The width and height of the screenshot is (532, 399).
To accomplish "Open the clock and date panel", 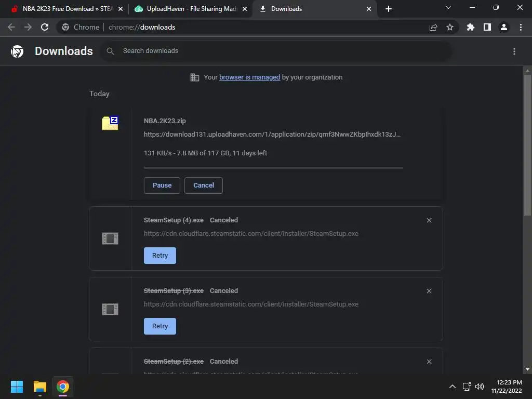I will pyautogui.click(x=507, y=387).
